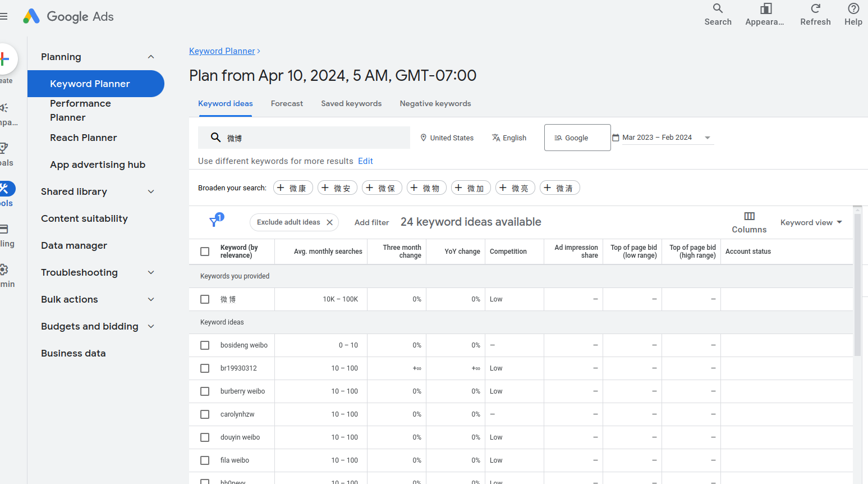Viewport: 868px width, 484px height.
Task: Click the 微博 keyword search field
Action: coord(304,138)
